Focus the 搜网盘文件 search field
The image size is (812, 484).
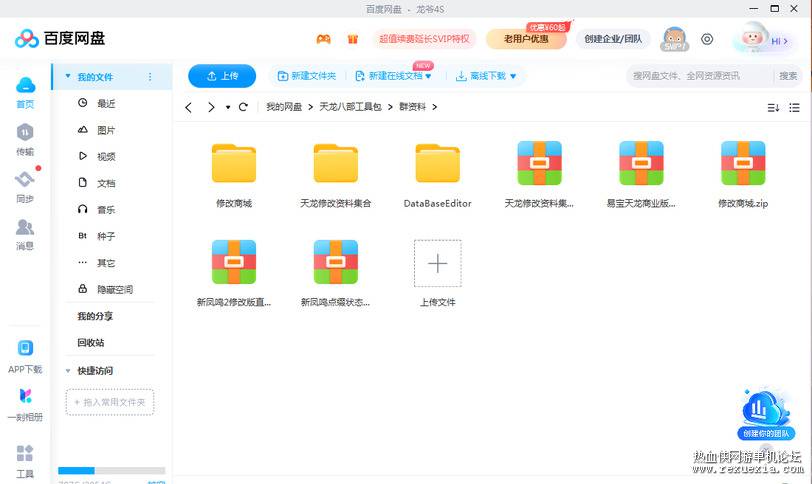[x=699, y=76]
